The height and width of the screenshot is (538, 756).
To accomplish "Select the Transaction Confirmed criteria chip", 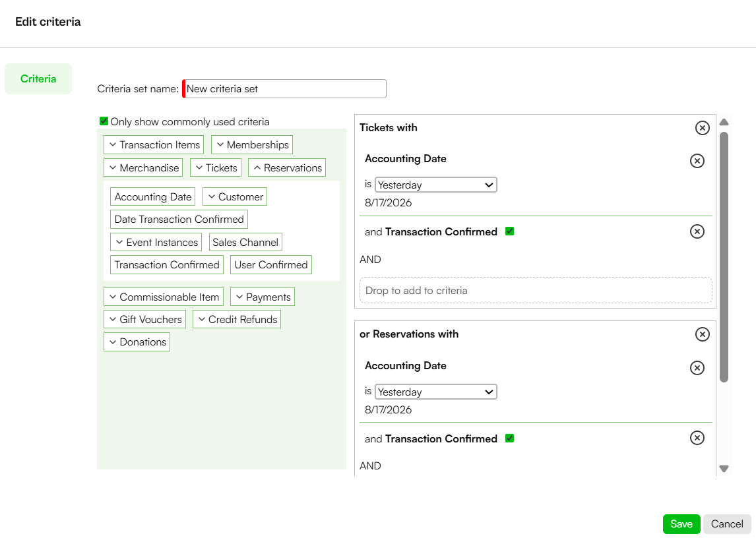I will tap(167, 264).
